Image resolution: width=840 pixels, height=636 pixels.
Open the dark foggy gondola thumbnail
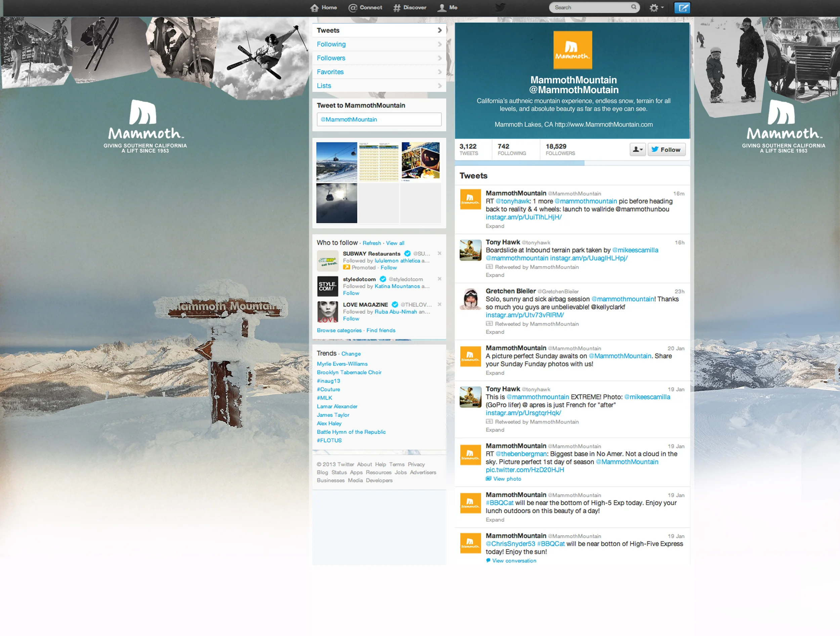pyautogui.click(x=336, y=203)
